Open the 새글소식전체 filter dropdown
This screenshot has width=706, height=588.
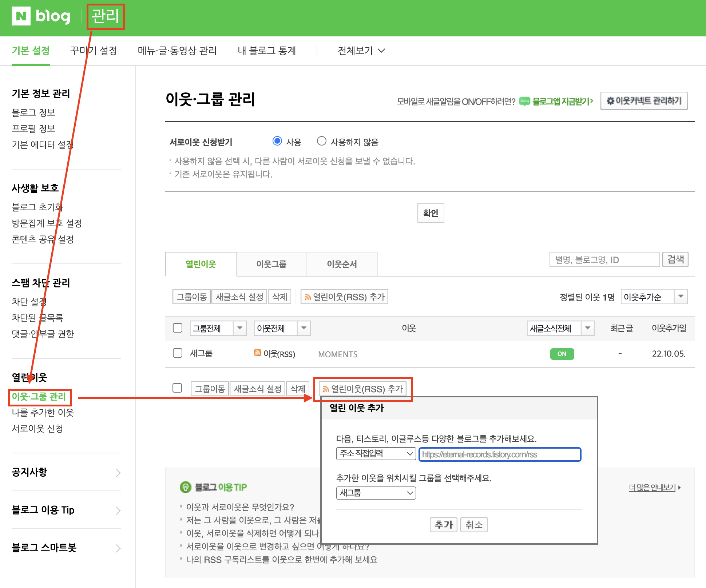[x=560, y=328]
